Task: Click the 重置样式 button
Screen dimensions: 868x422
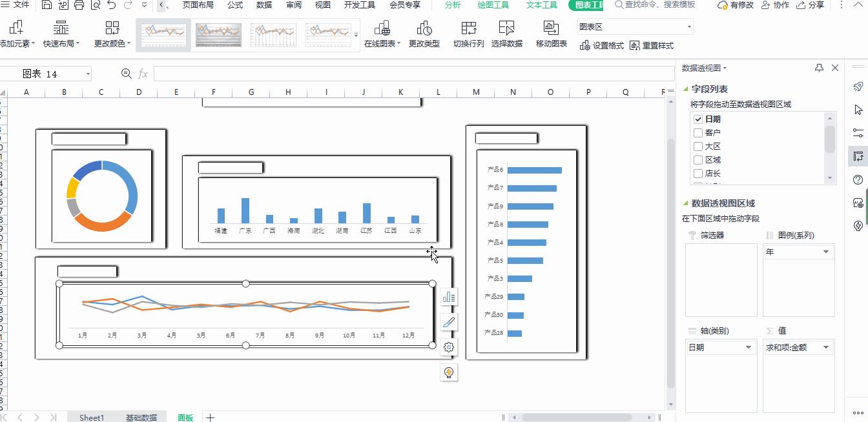Action: point(652,46)
